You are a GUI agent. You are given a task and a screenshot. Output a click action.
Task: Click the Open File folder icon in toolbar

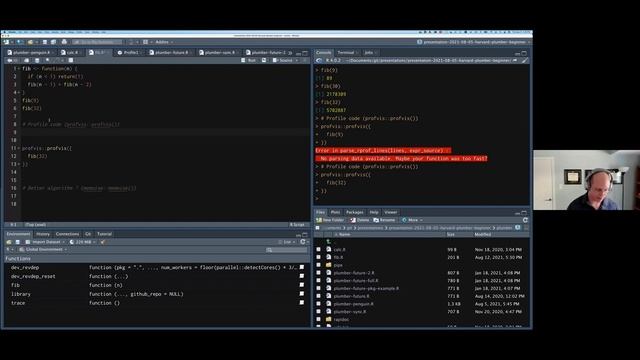click(x=31, y=42)
